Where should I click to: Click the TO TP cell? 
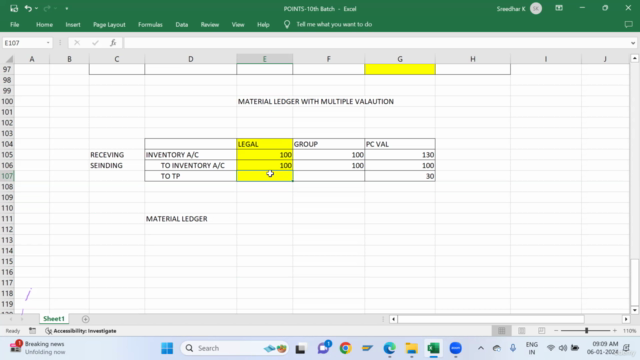pos(191,176)
